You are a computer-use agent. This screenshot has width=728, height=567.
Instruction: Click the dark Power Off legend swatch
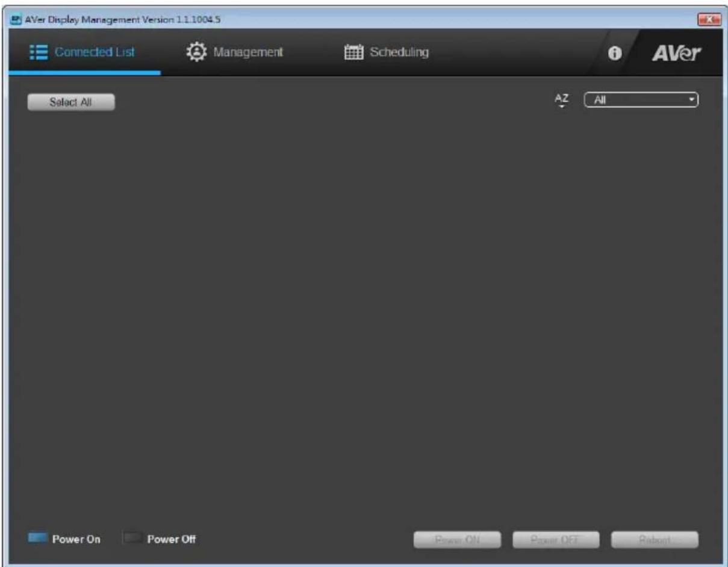[132, 538]
